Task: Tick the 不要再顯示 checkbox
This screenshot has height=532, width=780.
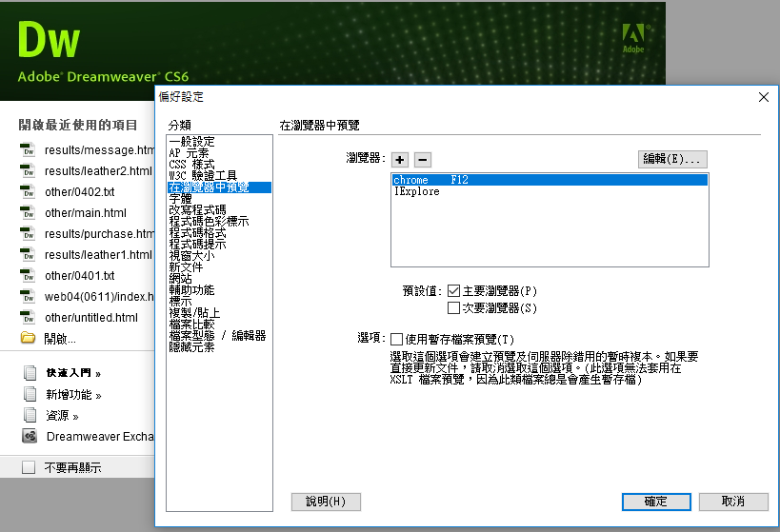Action: pos(29,467)
